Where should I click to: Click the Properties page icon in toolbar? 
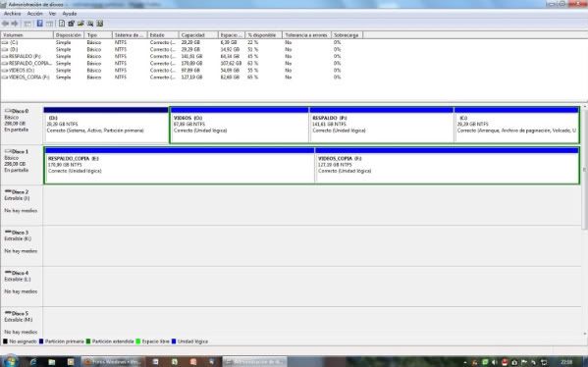[62, 24]
